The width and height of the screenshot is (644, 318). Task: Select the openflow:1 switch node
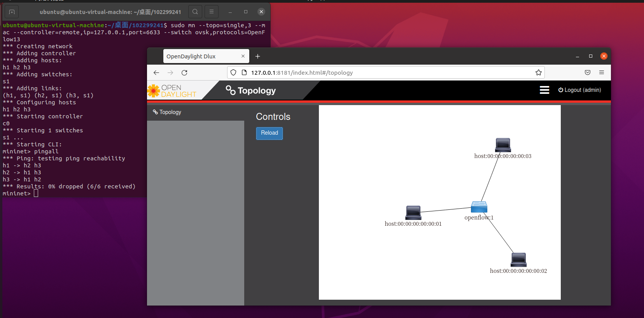(479, 207)
